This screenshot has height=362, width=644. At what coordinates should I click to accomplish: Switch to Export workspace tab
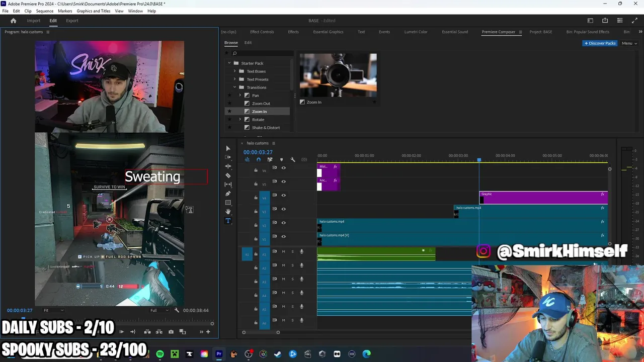[x=72, y=21]
